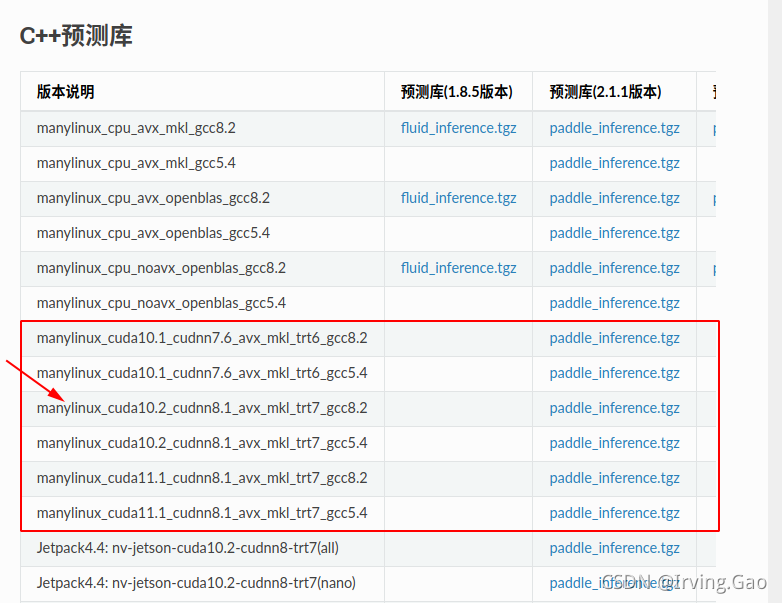Open paddle_inference.tgz for manylinux_cpu_avx_openblas_gcc8.2
Image resolution: width=782 pixels, height=603 pixels.
pos(614,199)
